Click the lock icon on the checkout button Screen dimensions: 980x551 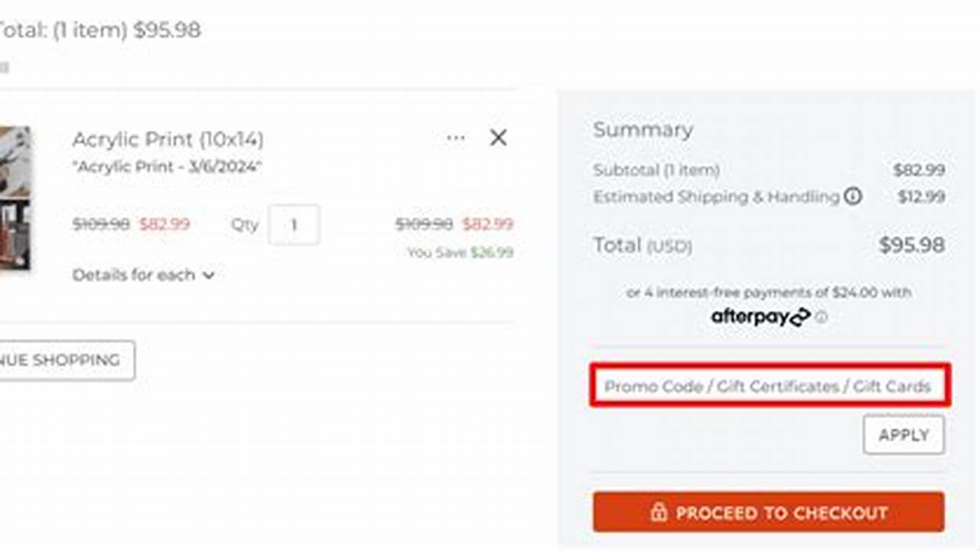click(x=660, y=513)
